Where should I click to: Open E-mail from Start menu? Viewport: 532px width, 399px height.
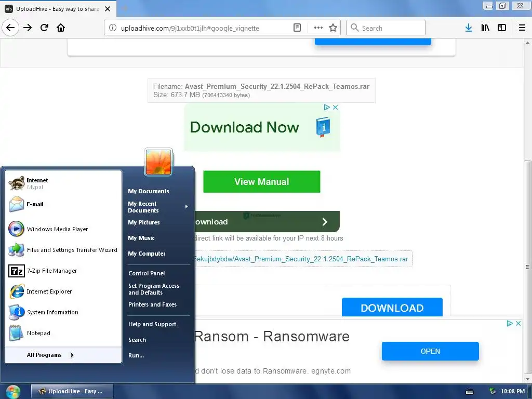[x=63, y=204]
